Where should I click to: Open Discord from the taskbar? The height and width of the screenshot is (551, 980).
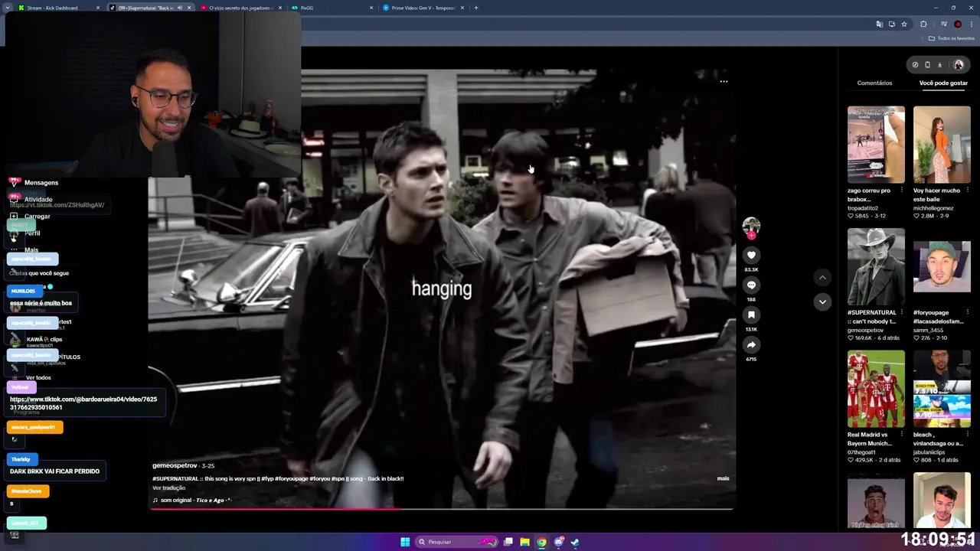[558, 542]
